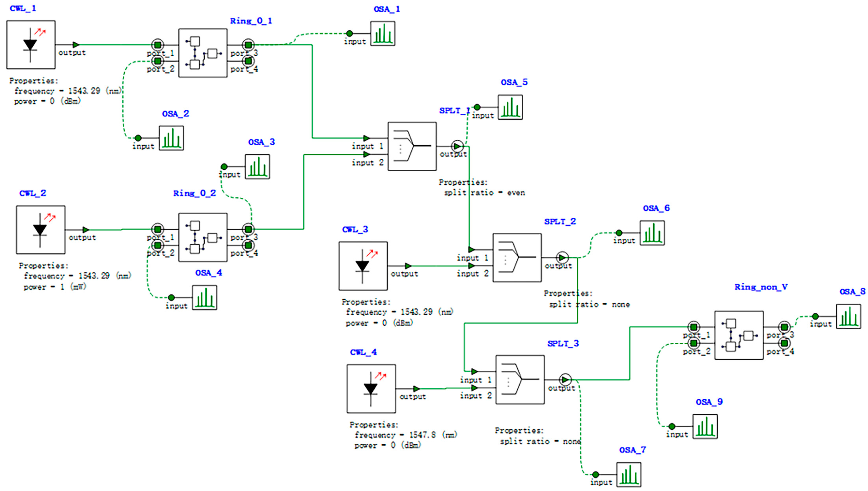The width and height of the screenshot is (868, 491).
Task: Click port_2 connector of Ring_0_1
Action: click(x=158, y=61)
